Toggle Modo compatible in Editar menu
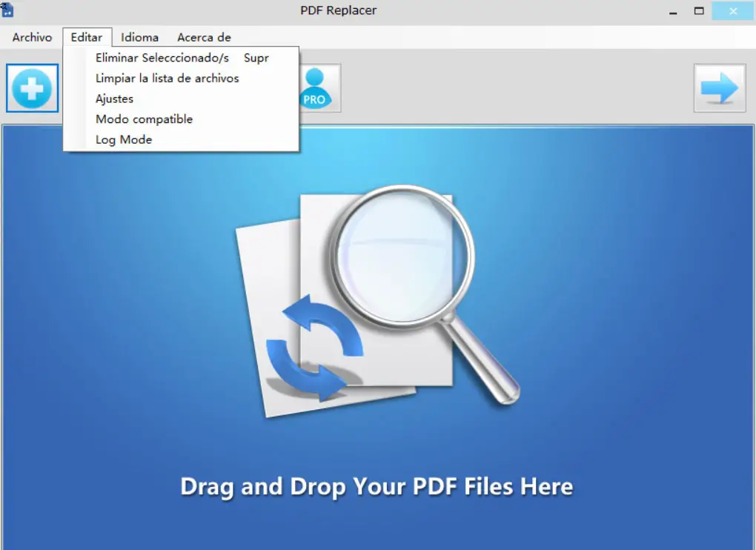 click(x=181, y=119)
